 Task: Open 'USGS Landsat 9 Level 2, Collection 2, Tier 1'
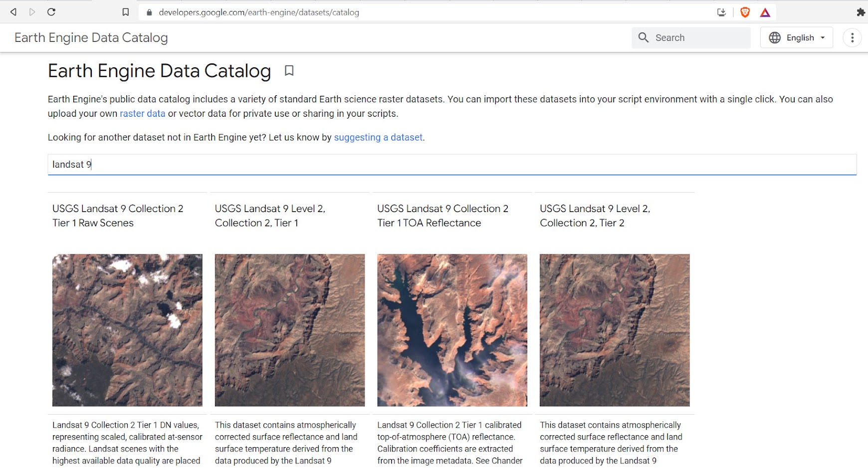[270, 216]
